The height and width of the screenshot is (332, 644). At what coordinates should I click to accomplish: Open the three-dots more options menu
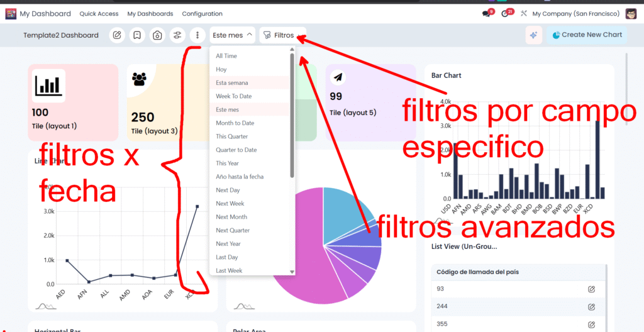[197, 35]
